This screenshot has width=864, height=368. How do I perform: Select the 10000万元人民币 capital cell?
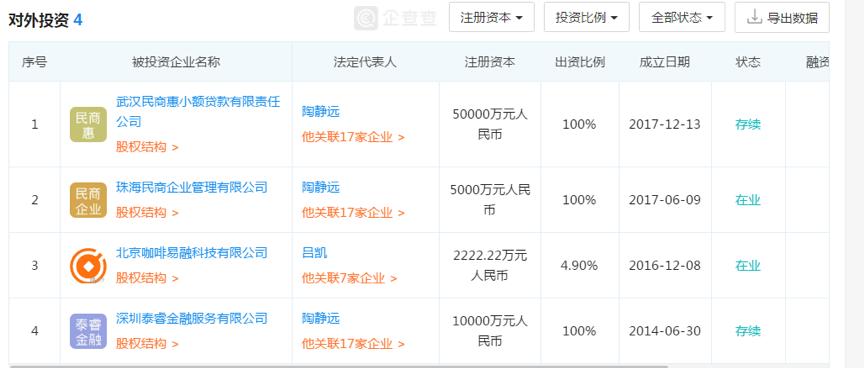pos(490,331)
